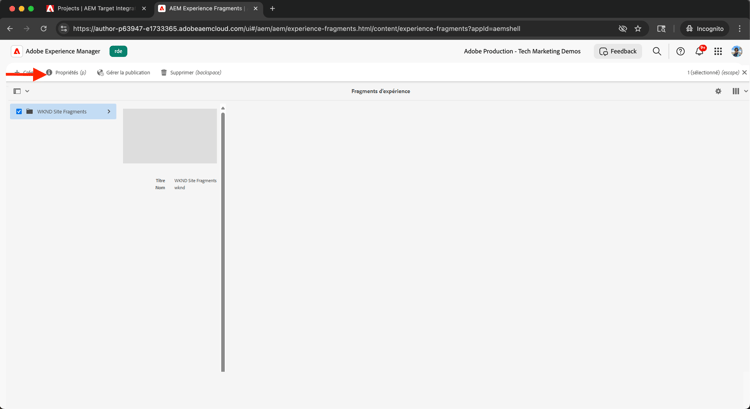Clear selection with the X icon
Screen dimensions: 750x409
(744, 73)
